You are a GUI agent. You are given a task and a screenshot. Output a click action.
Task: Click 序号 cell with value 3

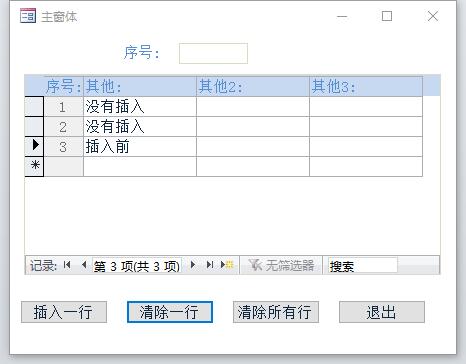pos(64,147)
